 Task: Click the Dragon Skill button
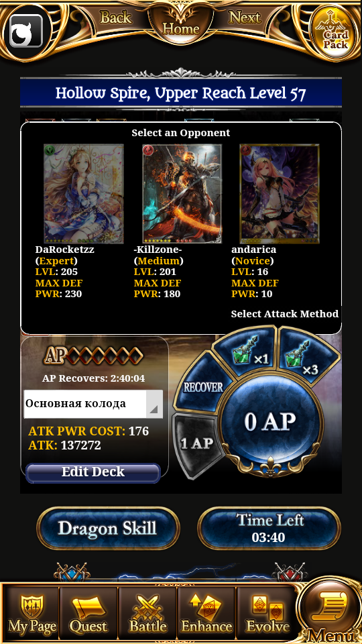[108, 528]
